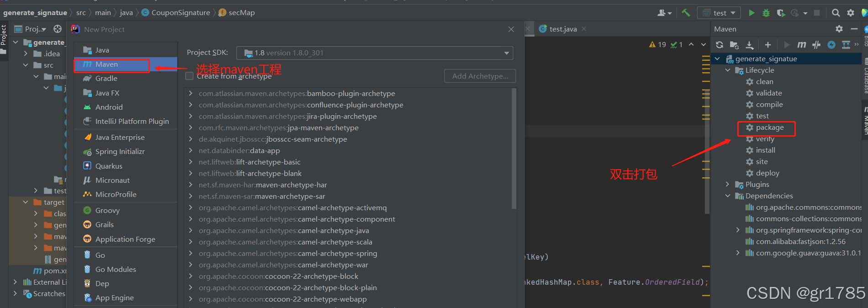Click the Add Archetype button
This screenshot has height=308, width=868.
[480, 76]
